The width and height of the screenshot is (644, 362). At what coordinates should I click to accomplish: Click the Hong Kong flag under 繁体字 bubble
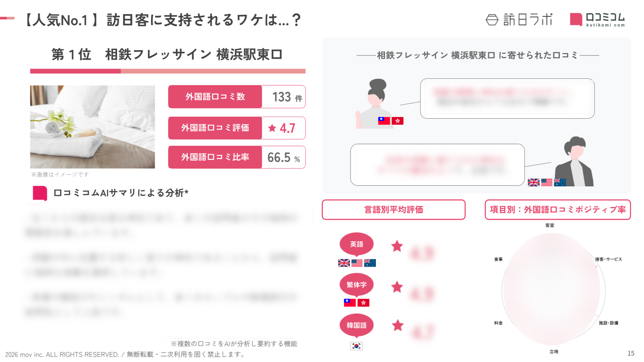click(363, 302)
